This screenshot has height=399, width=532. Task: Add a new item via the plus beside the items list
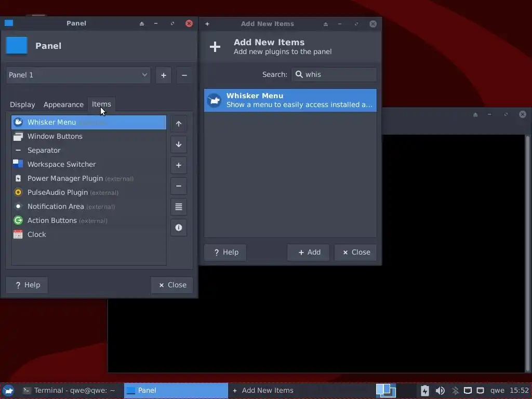click(x=179, y=165)
